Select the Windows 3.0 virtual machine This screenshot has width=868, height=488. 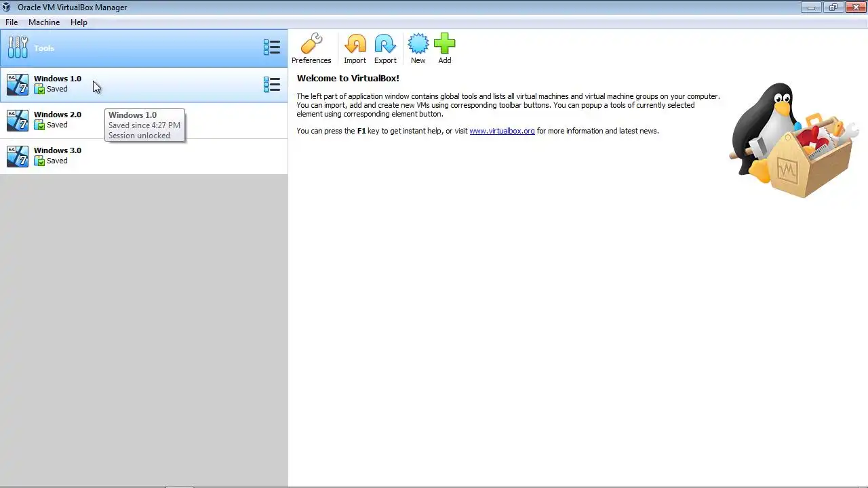(144, 157)
